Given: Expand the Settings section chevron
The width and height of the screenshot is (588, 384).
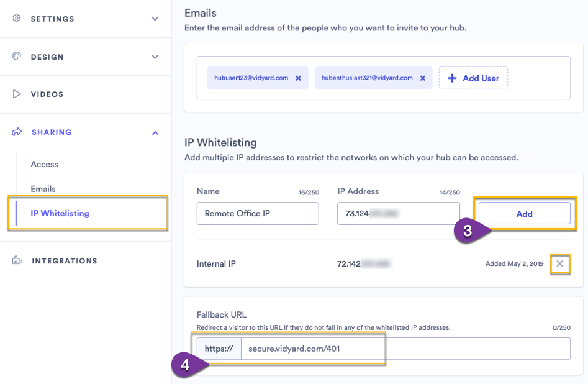Looking at the screenshot, I should pos(155,19).
